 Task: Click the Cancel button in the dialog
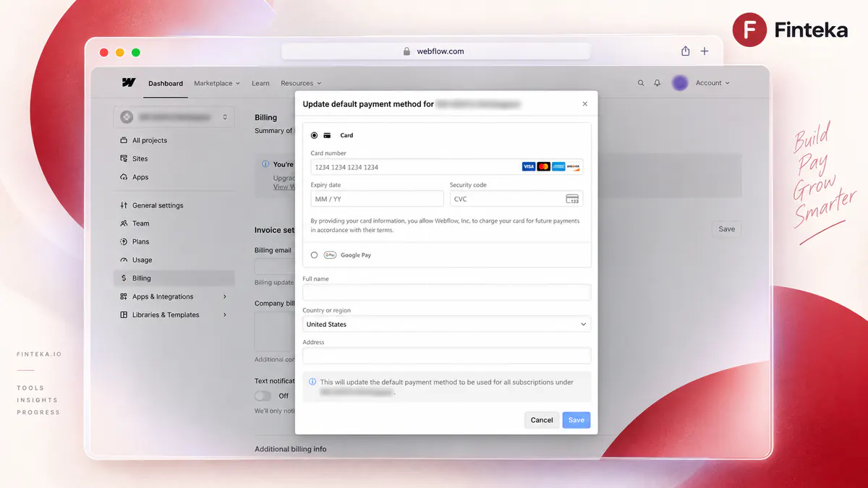[x=542, y=420]
